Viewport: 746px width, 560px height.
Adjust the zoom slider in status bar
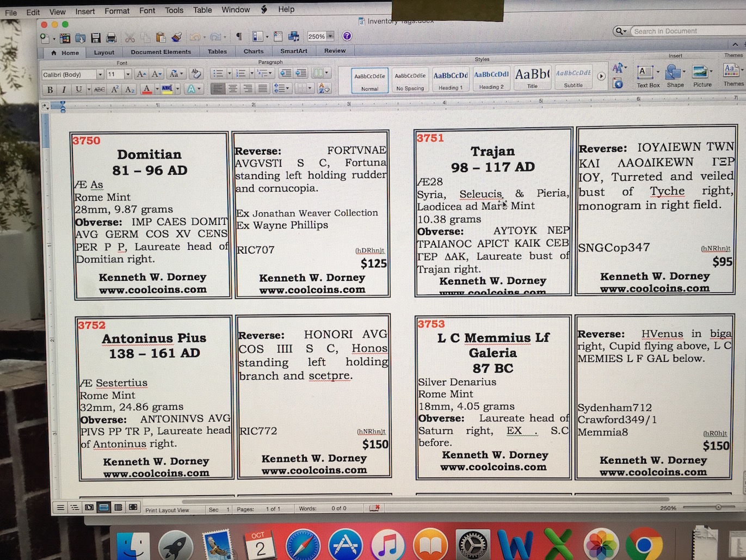pyautogui.click(x=718, y=507)
